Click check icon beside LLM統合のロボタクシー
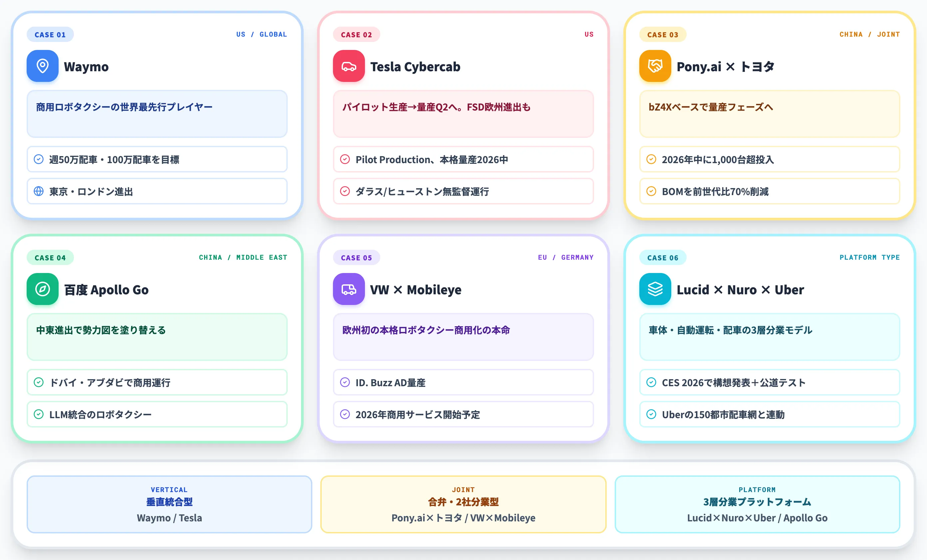 [x=39, y=414]
